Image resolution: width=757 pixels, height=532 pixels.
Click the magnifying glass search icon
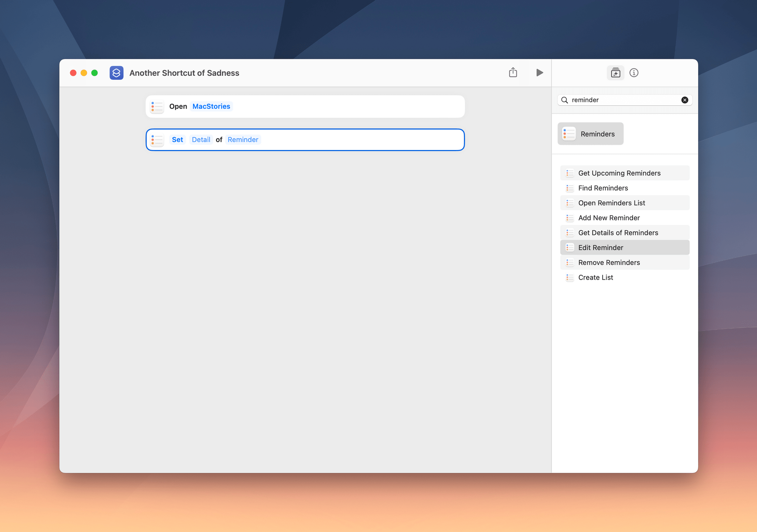564,100
